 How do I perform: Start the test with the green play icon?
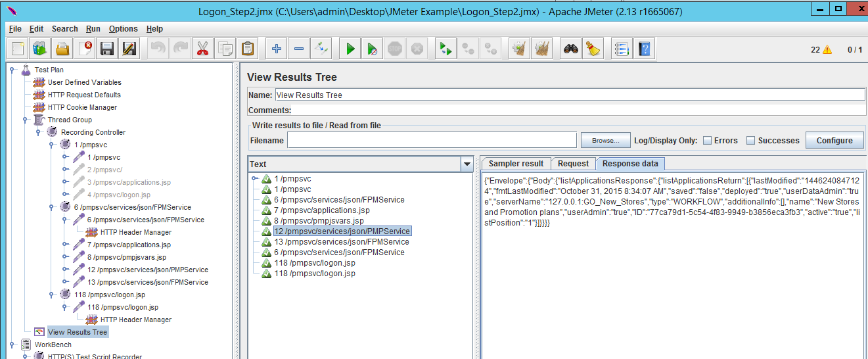[350, 48]
